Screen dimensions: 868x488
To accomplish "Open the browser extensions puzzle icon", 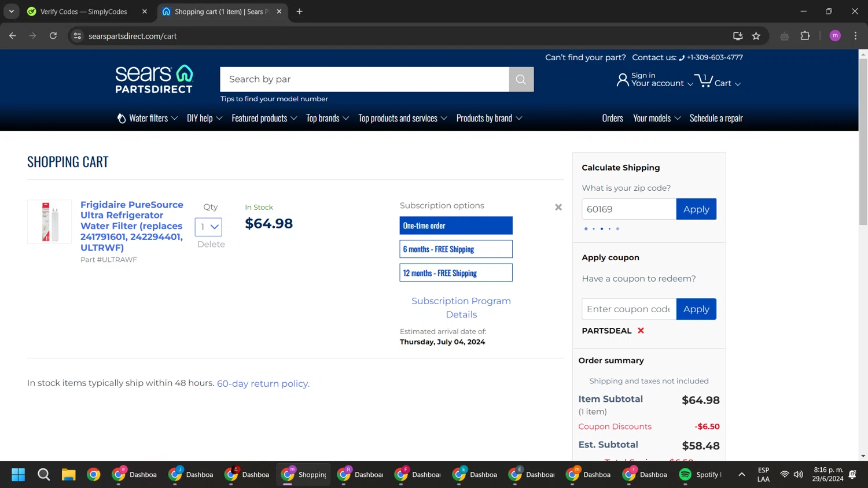I will [x=805, y=36].
